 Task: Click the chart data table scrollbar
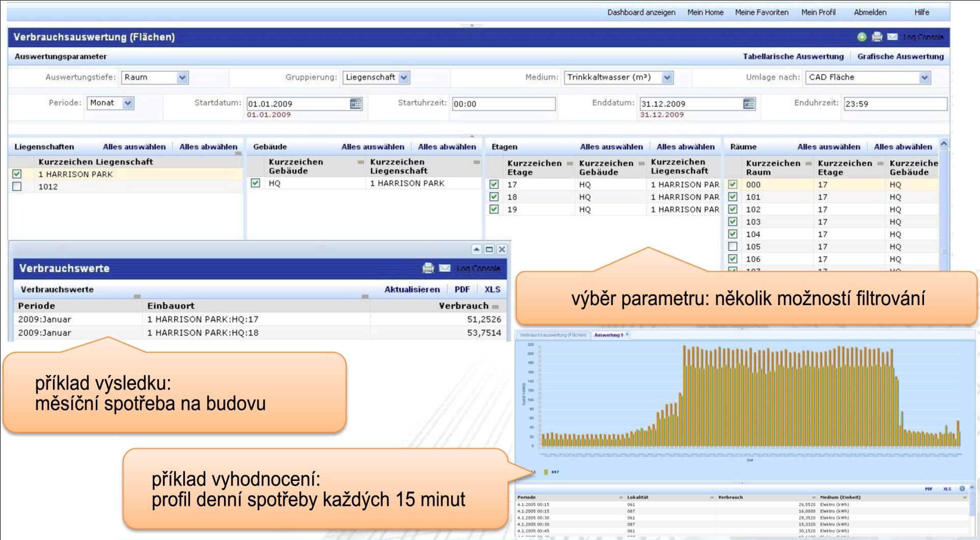click(x=971, y=512)
